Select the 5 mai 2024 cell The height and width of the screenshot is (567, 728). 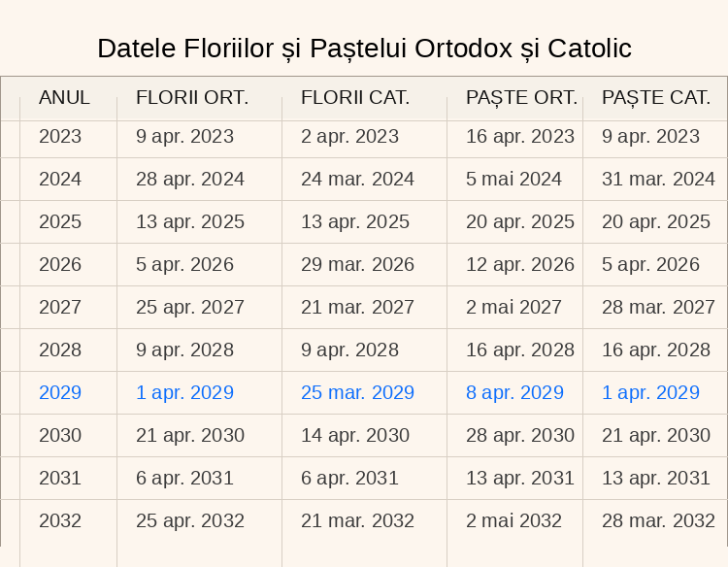tap(513, 180)
